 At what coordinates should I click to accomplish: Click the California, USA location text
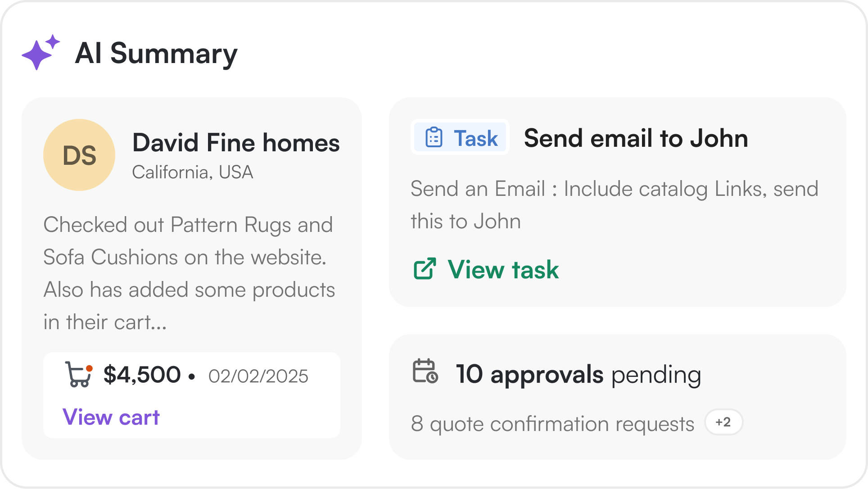pos(193,172)
